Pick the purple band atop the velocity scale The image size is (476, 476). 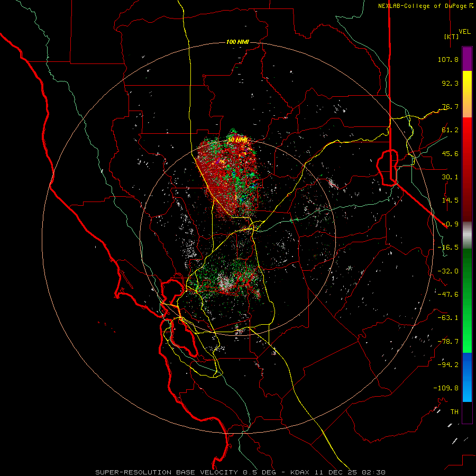click(467, 59)
